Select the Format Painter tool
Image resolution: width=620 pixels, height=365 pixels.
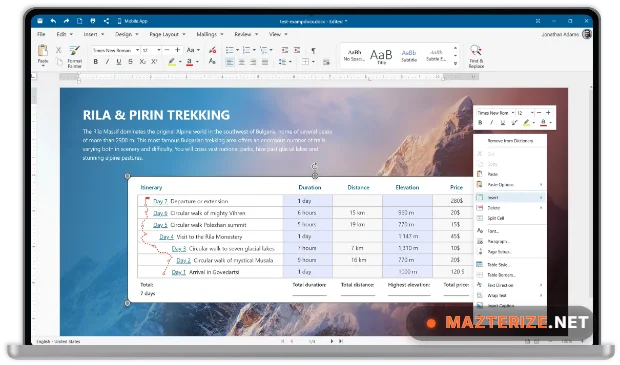[75, 56]
